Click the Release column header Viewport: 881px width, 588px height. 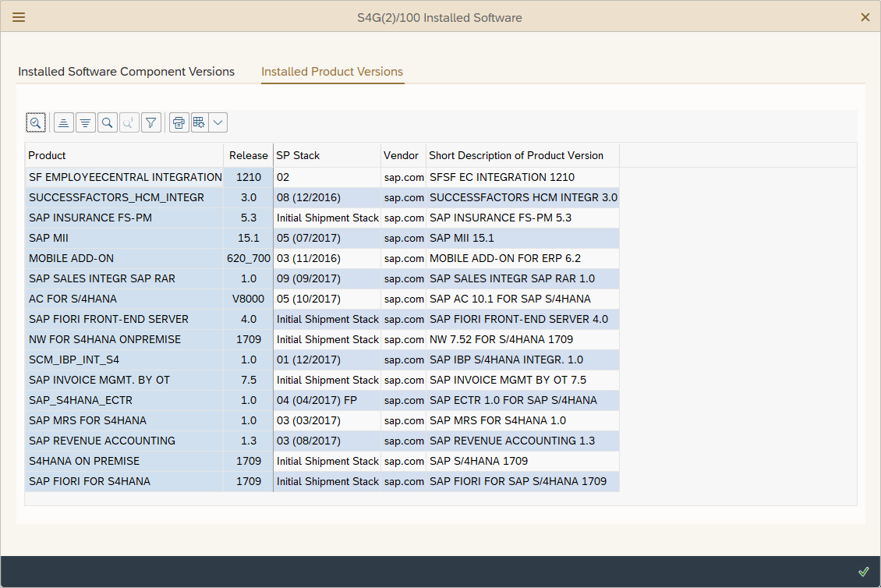[249, 155]
